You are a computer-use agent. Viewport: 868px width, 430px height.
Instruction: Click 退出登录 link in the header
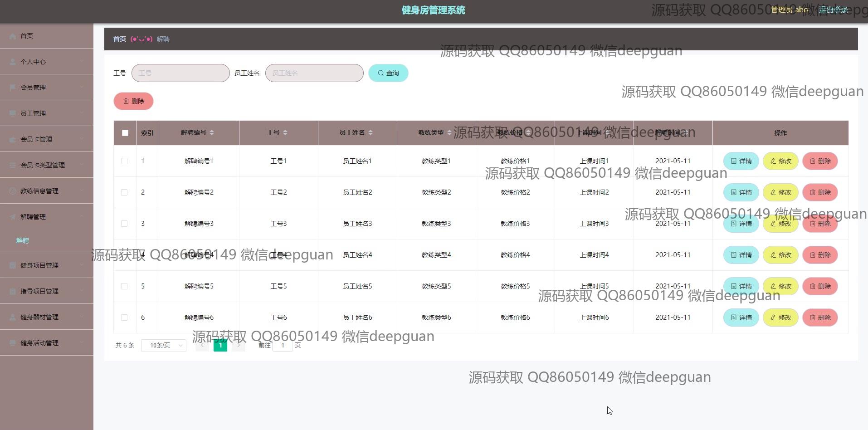tap(833, 10)
